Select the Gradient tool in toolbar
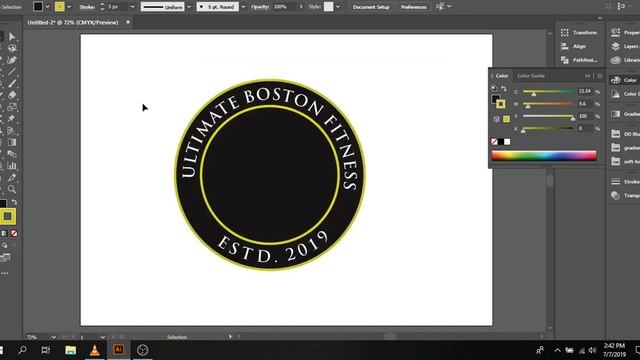 point(12,142)
